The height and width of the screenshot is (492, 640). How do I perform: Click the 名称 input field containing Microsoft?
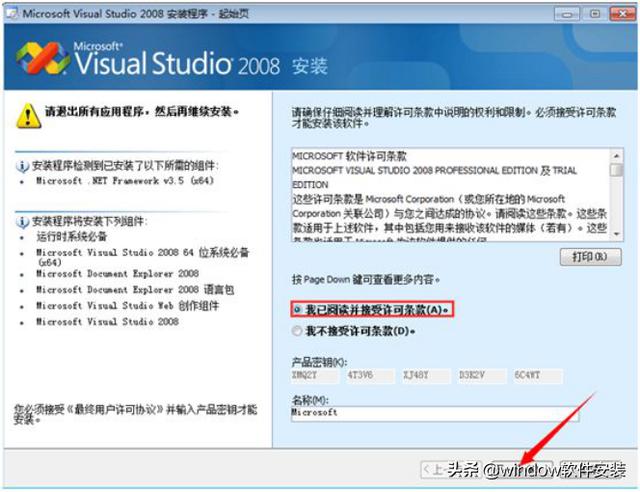pos(435,413)
